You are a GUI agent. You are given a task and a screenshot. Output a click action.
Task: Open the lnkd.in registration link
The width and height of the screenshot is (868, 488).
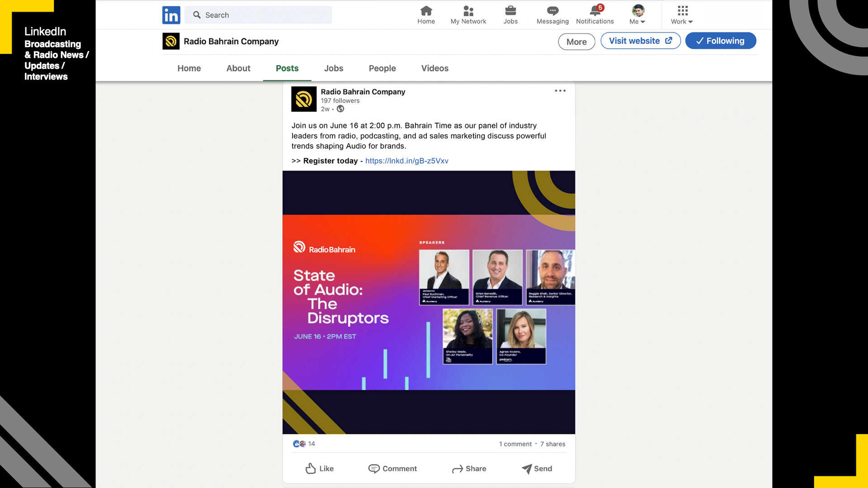click(x=406, y=161)
